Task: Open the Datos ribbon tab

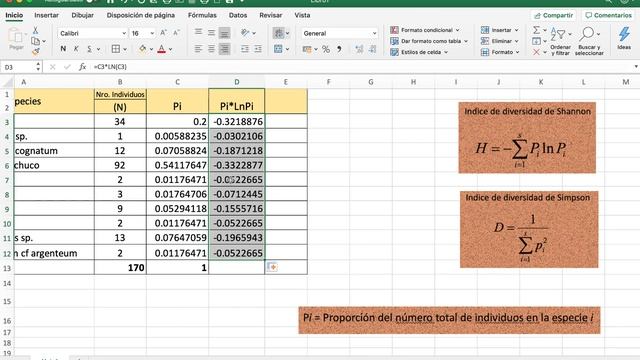Action: (x=238, y=15)
